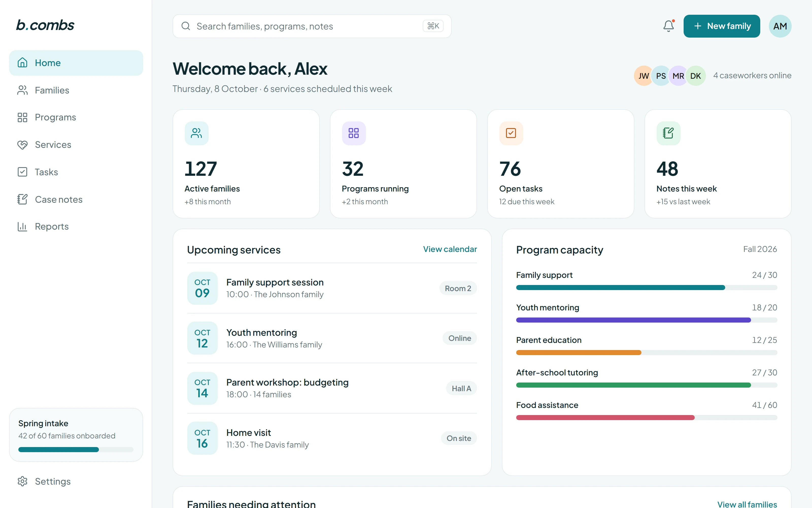The height and width of the screenshot is (508, 812).
Task: Click the Programs running grid icon
Action: pyautogui.click(x=354, y=133)
